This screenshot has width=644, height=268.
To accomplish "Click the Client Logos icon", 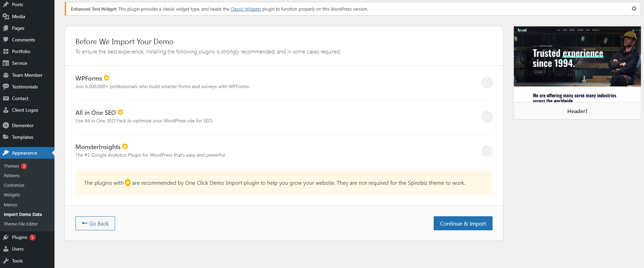I will 6,110.
